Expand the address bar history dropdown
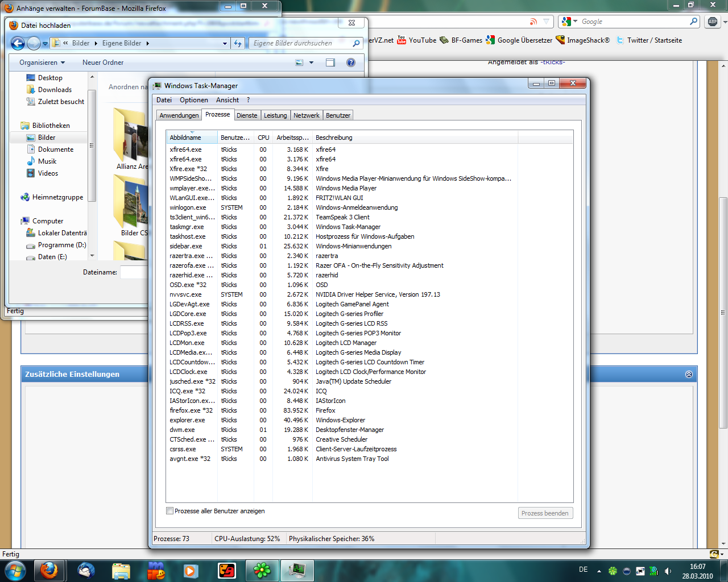 point(225,43)
